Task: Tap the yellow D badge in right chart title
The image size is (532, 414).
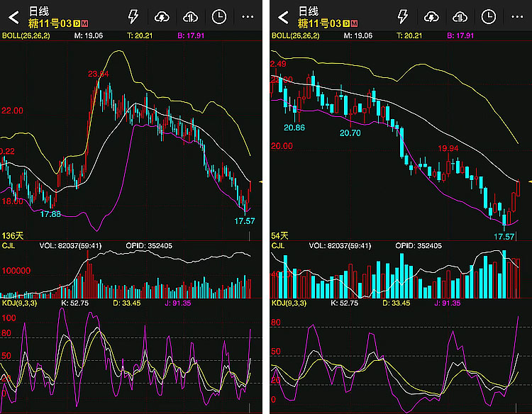Action: coord(346,23)
